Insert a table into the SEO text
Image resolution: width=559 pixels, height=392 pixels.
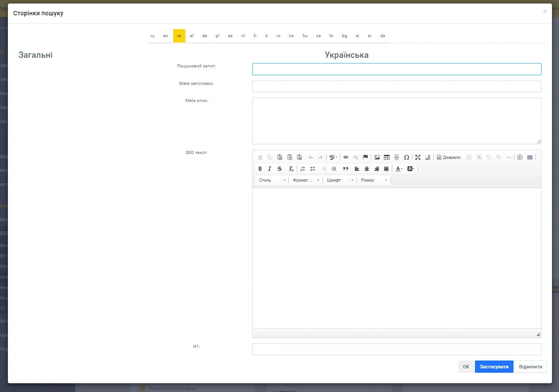pyautogui.click(x=387, y=157)
